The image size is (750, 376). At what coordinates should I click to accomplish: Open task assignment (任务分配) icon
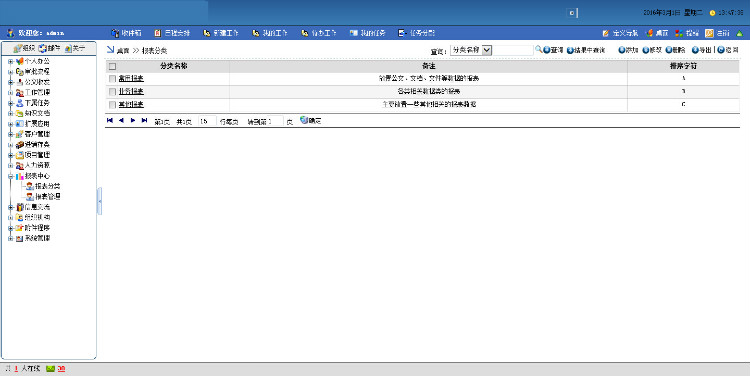coord(402,33)
